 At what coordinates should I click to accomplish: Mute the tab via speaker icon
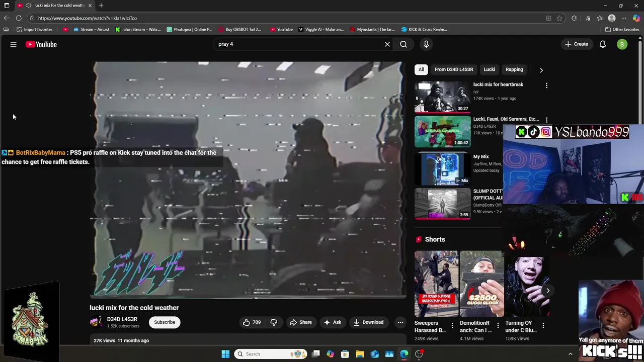pyautogui.click(x=28, y=5)
